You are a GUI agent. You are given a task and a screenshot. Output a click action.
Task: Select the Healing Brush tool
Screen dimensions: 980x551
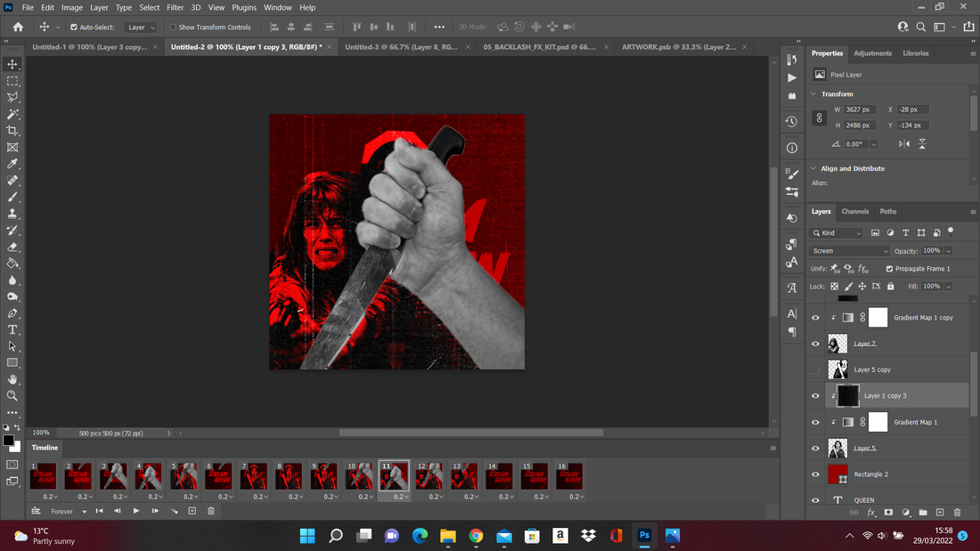pyautogui.click(x=12, y=181)
